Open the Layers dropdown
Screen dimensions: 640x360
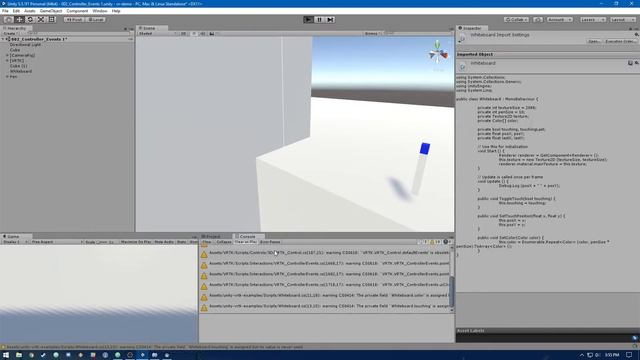click(x=593, y=20)
